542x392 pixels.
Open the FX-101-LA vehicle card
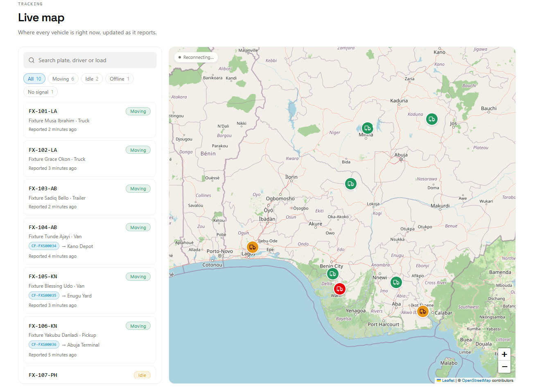[90, 120]
